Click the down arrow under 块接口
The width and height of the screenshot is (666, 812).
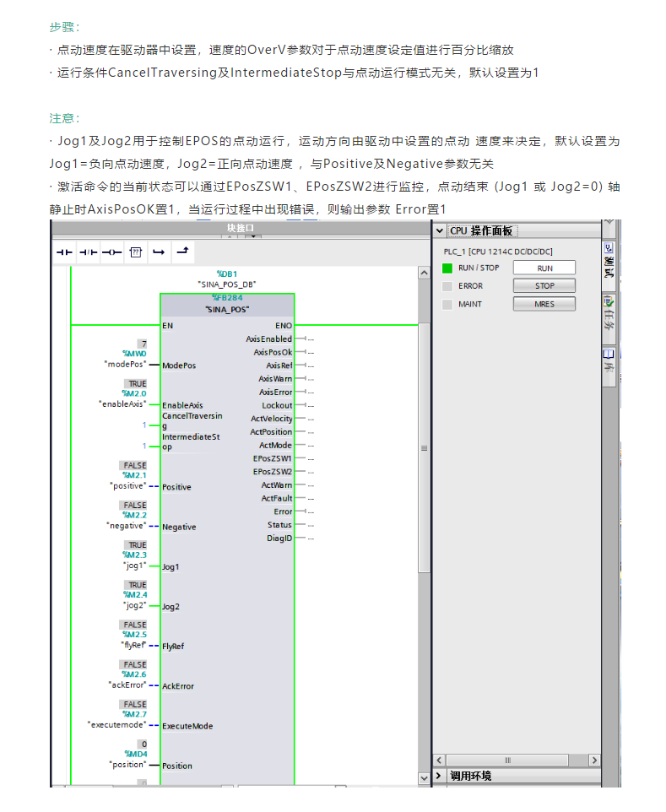pyautogui.click(x=252, y=237)
